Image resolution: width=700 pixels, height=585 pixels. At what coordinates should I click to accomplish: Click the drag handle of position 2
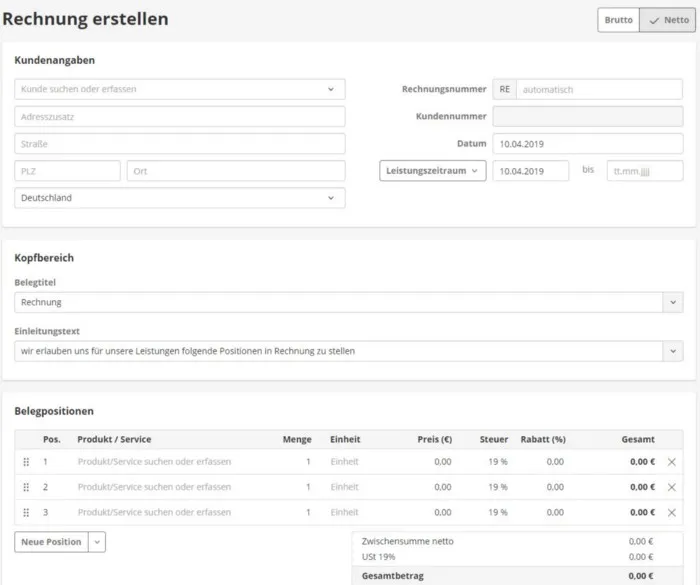(x=26, y=487)
